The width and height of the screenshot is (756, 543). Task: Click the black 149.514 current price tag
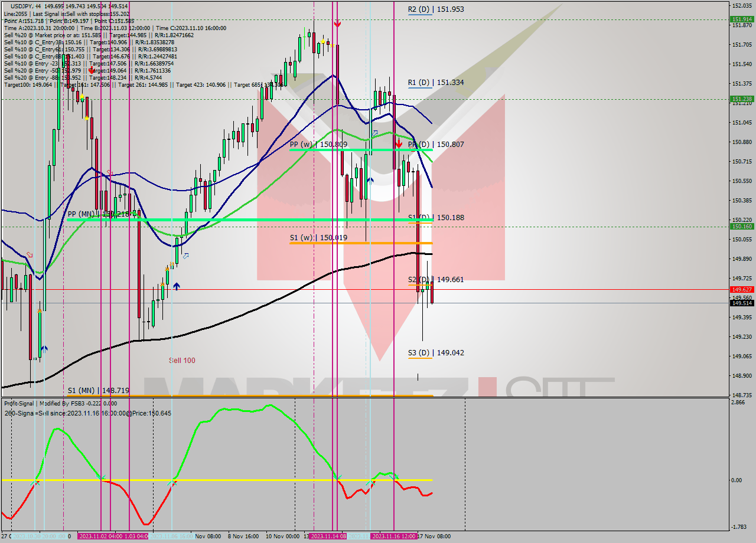pos(742,303)
